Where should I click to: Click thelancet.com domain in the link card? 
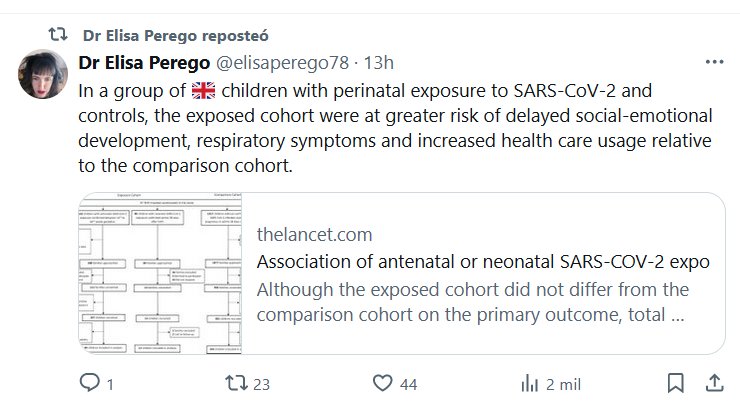(x=314, y=235)
